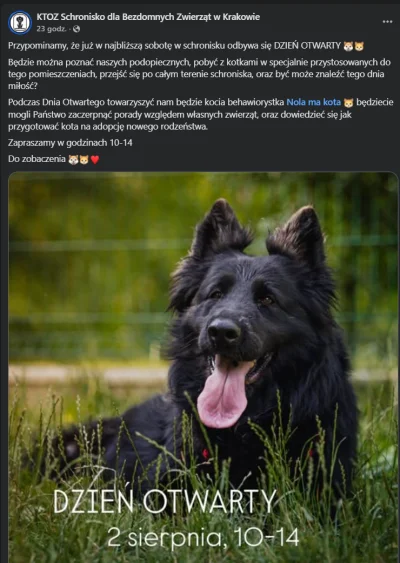Click the second cat emoji before the heart
The height and width of the screenshot is (563, 400).
[x=84, y=159]
